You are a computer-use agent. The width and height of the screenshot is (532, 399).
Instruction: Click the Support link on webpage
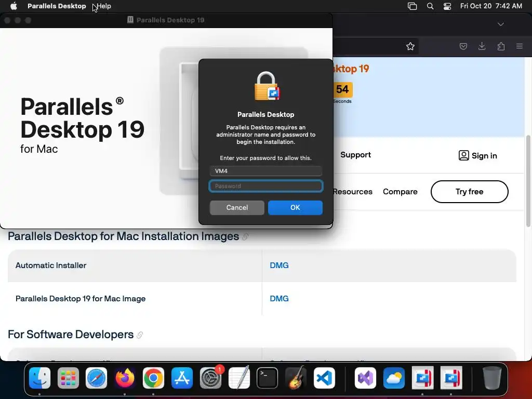pyautogui.click(x=355, y=155)
